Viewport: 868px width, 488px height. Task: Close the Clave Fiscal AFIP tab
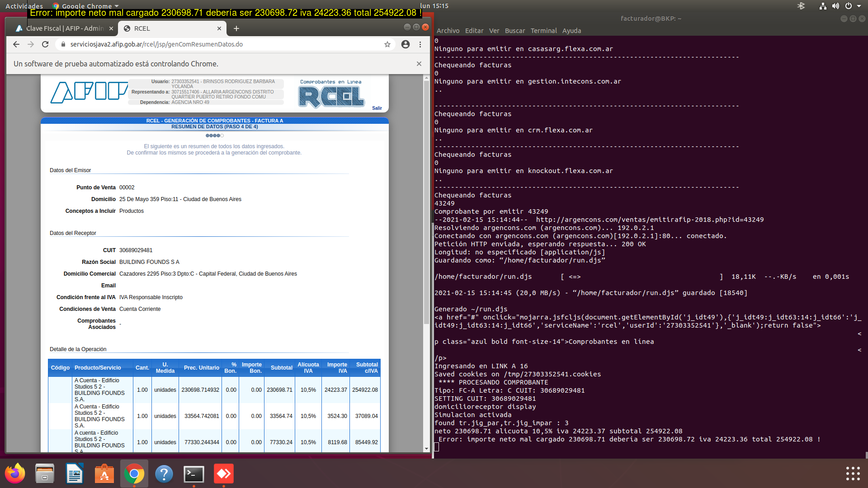[x=111, y=28]
